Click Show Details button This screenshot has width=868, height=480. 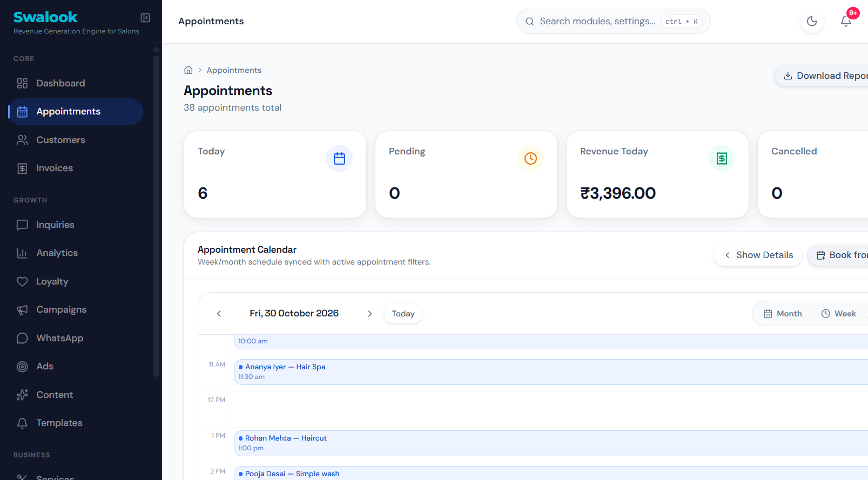coord(758,255)
